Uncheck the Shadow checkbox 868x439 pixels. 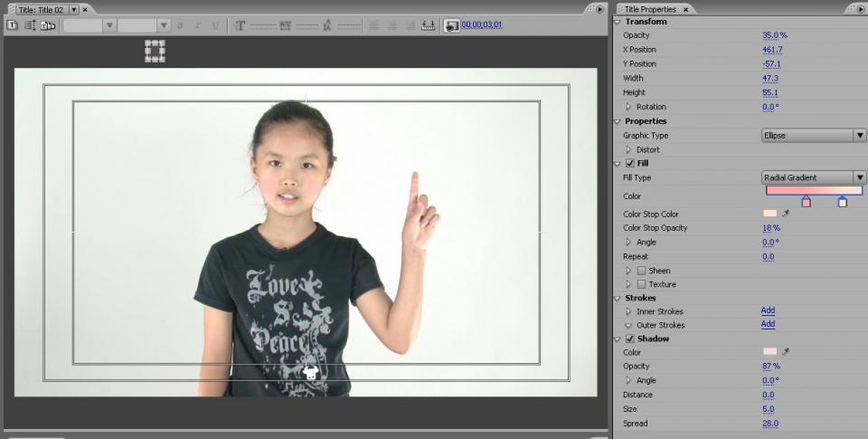[x=630, y=339]
